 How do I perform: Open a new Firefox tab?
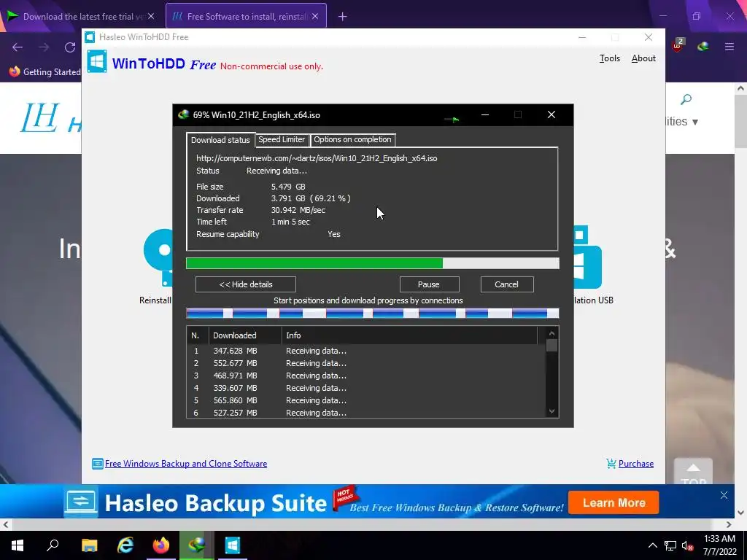coord(343,17)
